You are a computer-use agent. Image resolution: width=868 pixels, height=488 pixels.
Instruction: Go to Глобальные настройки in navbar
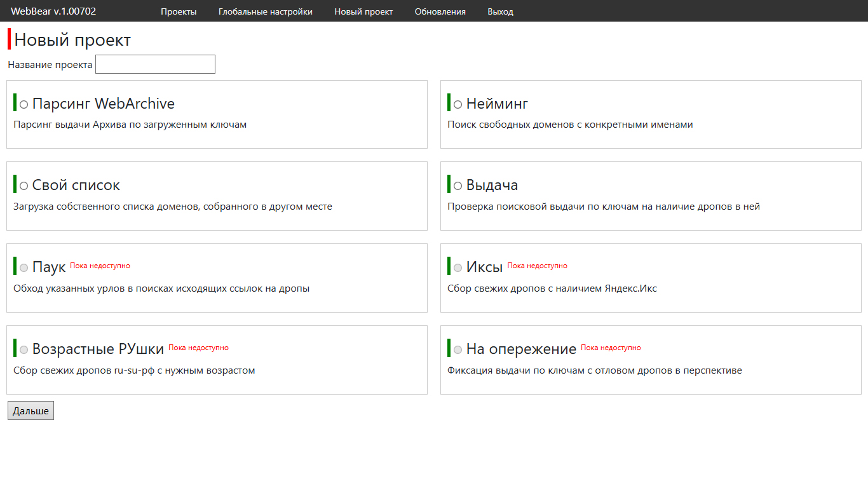[265, 11]
